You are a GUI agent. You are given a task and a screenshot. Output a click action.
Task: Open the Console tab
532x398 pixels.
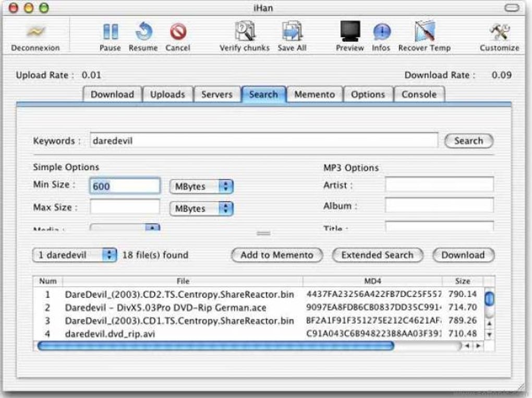coord(420,94)
